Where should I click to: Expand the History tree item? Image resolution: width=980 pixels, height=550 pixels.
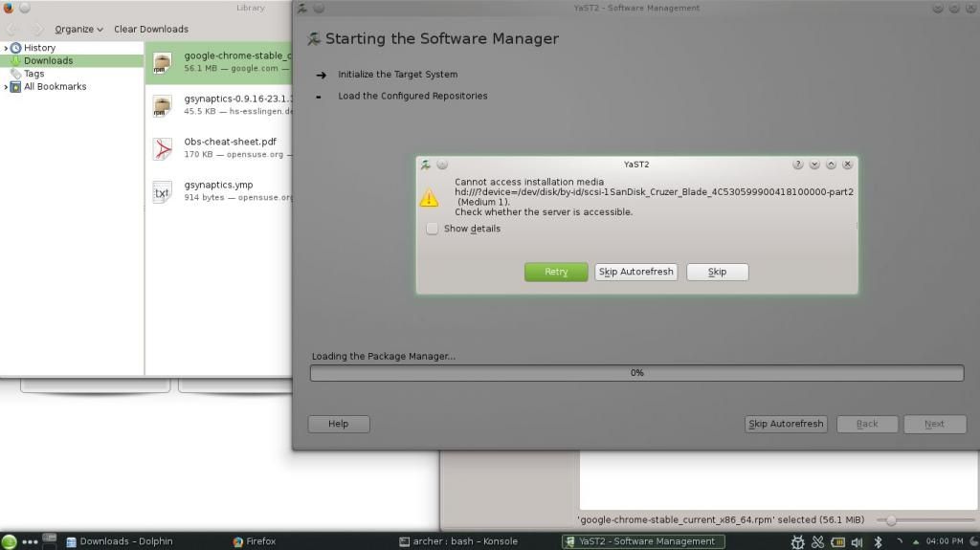[6, 48]
